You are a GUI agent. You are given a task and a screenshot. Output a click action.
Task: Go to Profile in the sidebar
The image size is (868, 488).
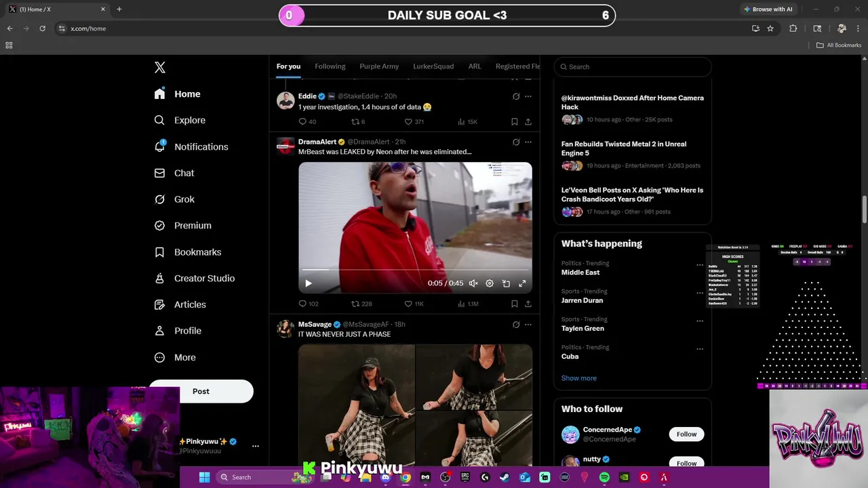click(177, 331)
